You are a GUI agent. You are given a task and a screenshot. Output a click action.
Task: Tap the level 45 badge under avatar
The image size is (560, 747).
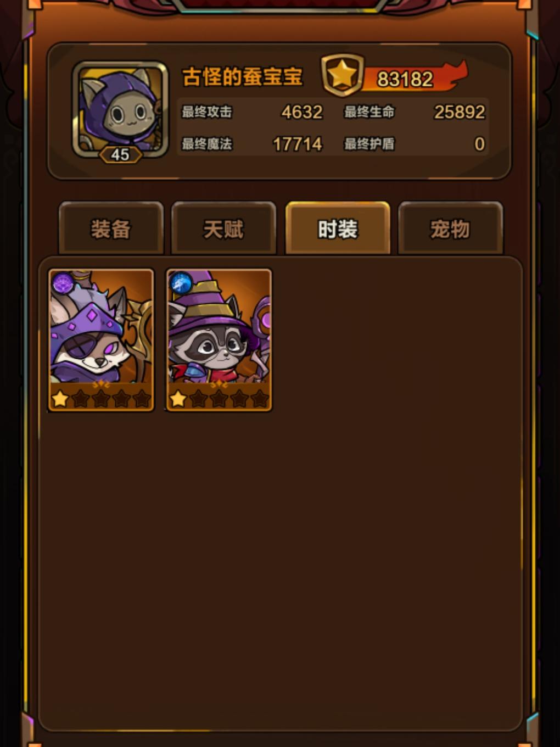click(x=120, y=154)
